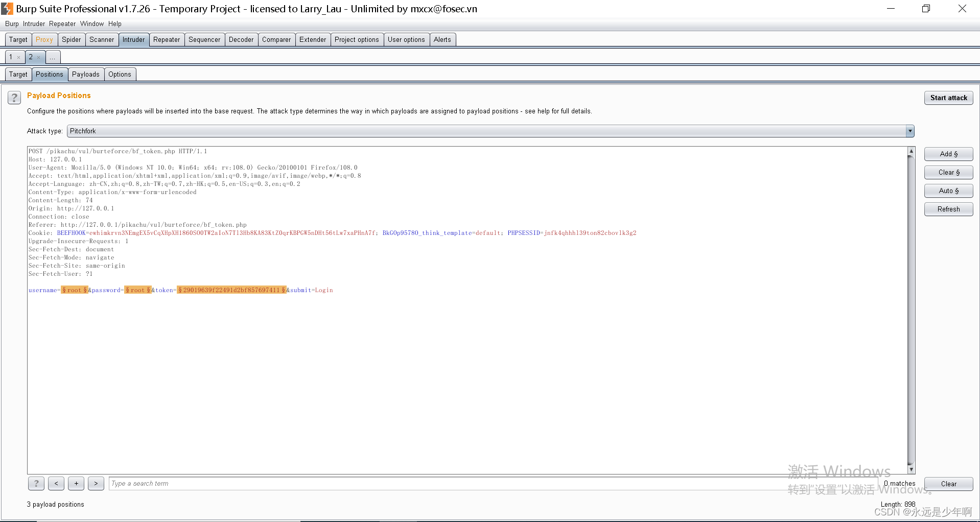980x522 pixels.
Task: Switch to the Scanner tab
Action: (x=102, y=39)
